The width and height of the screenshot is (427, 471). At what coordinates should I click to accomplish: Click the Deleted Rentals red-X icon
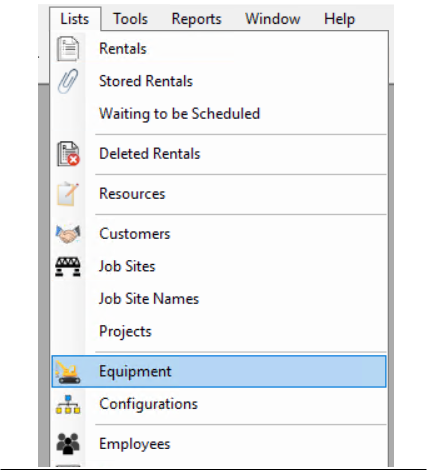point(68,154)
